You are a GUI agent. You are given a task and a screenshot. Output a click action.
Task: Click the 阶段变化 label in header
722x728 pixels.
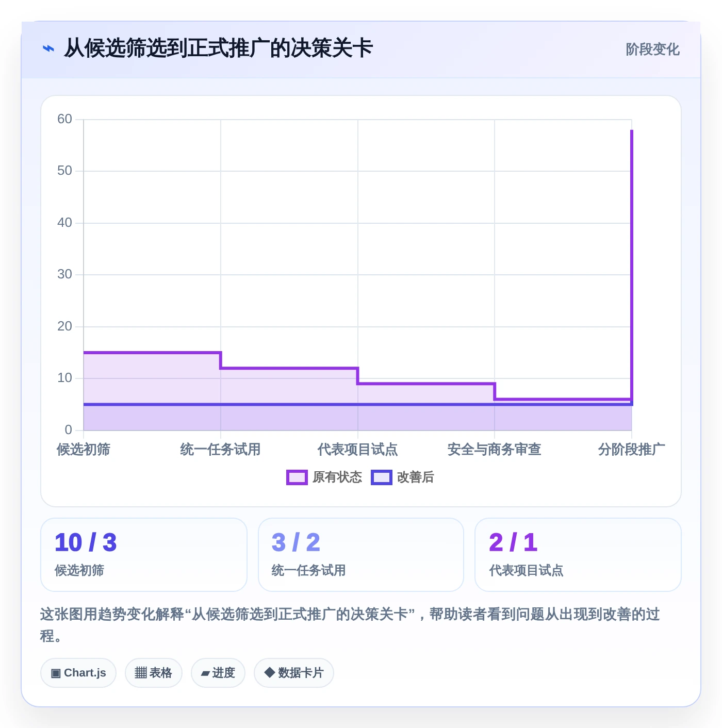(652, 49)
